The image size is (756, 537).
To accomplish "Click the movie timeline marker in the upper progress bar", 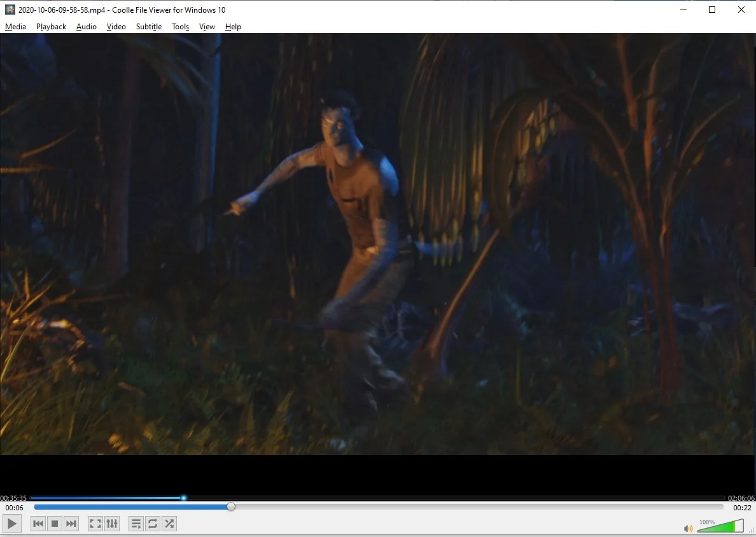I will pyautogui.click(x=184, y=498).
